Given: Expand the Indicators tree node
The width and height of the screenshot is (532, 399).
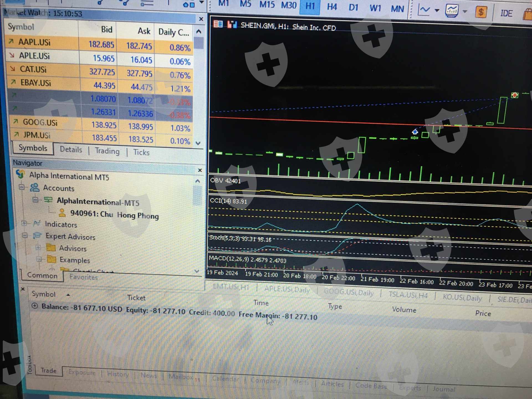Looking at the screenshot, I should pos(24,223).
